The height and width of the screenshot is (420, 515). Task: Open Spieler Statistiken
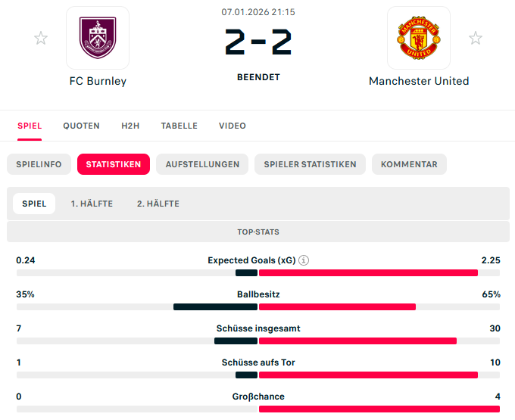(310, 164)
